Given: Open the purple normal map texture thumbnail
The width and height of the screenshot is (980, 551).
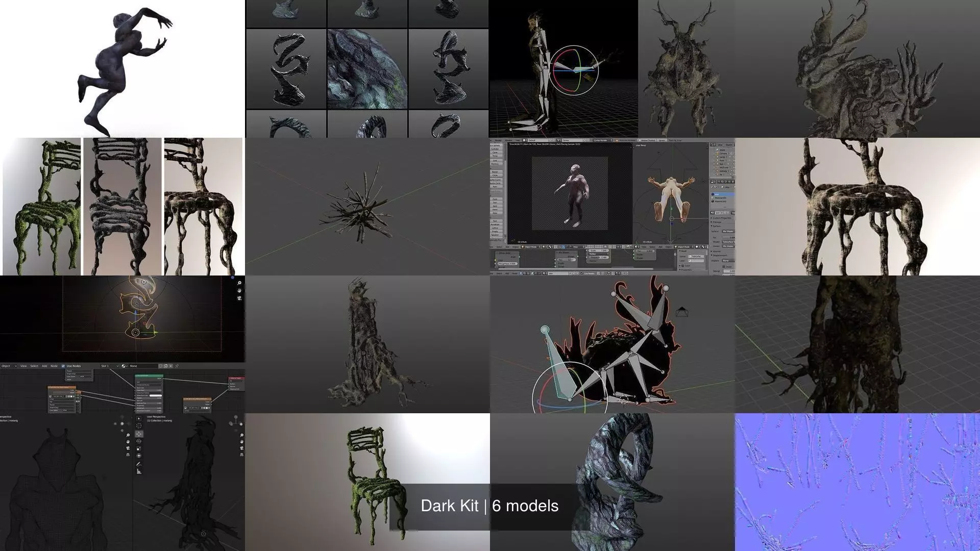Looking at the screenshot, I should click(857, 482).
